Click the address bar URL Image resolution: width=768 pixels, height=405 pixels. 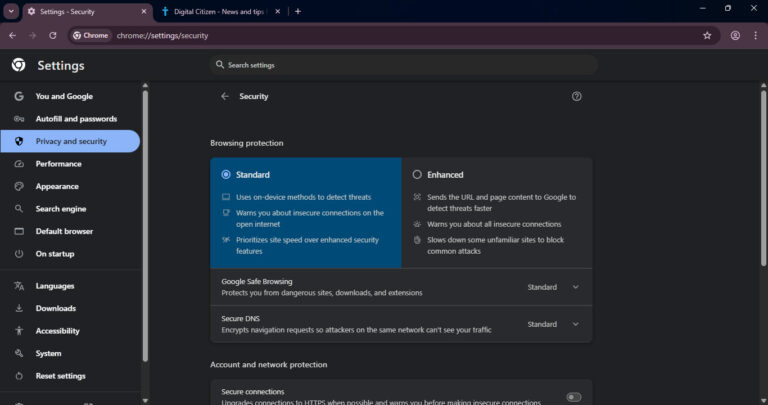[x=163, y=35]
